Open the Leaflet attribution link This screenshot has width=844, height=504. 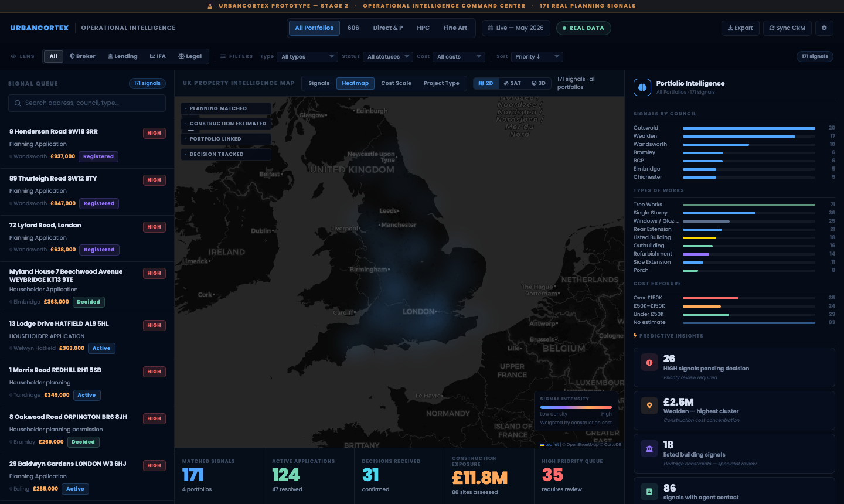pyautogui.click(x=550, y=445)
